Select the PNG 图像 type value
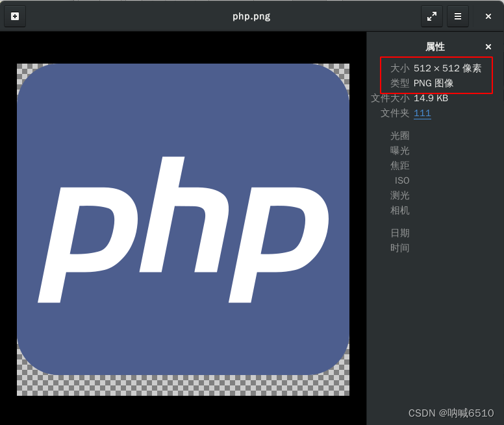The image size is (504, 425). click(433, 83)
